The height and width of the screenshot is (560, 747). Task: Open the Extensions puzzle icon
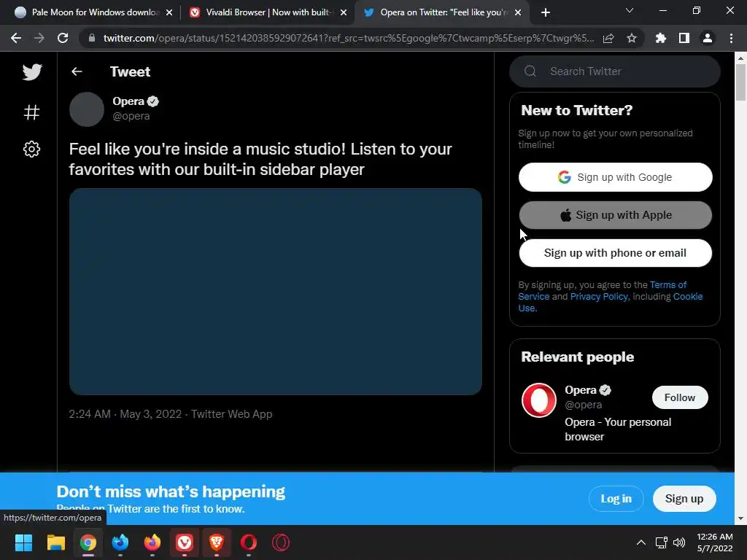pyautogui.click(x=661, y=38)
